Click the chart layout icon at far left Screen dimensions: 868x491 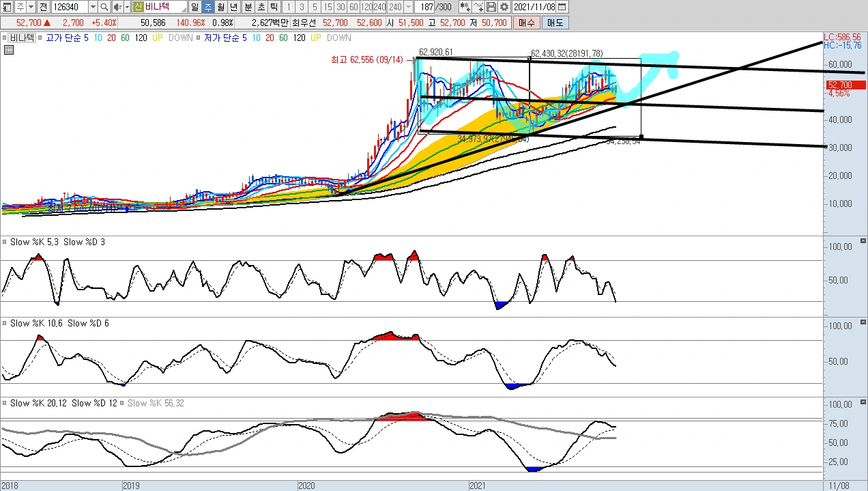[x=8, y=7]
